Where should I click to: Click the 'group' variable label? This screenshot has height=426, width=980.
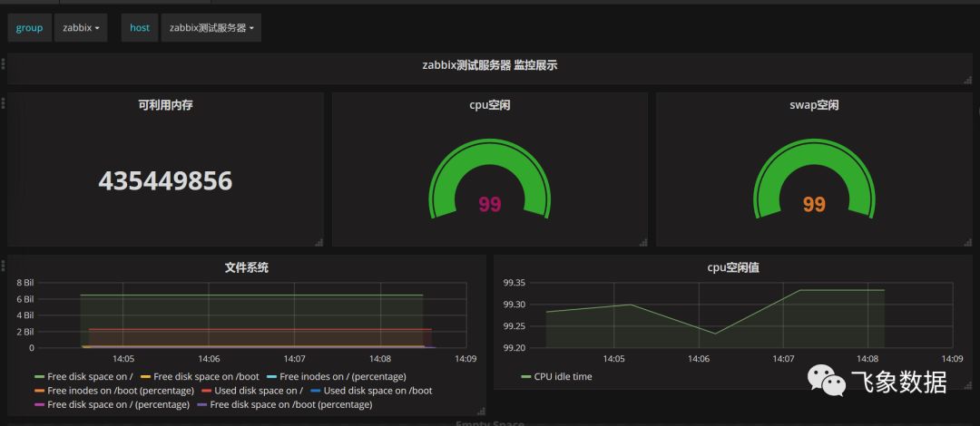tap(29, 27)
